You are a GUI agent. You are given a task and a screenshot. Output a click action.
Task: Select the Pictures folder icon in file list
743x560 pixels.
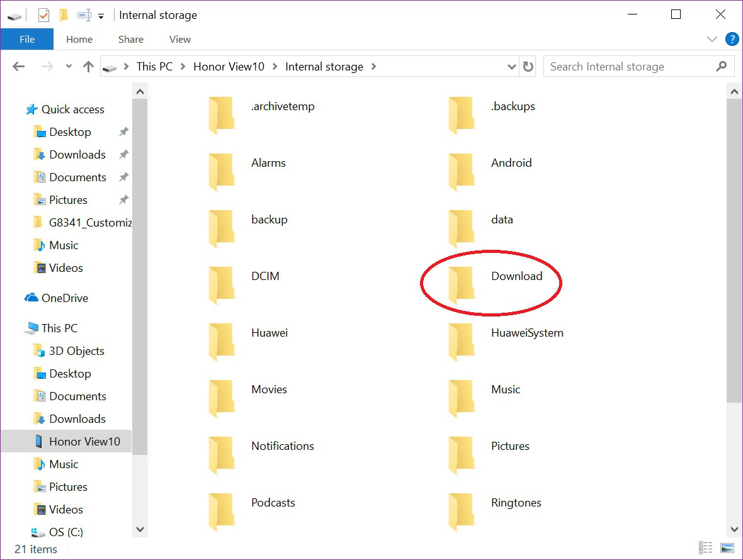[x=462, y=455]
